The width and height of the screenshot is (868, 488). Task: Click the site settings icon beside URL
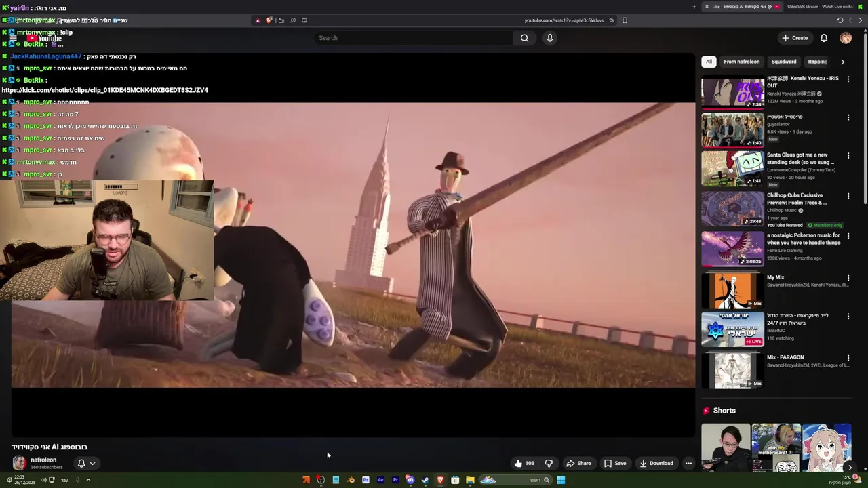611,20
